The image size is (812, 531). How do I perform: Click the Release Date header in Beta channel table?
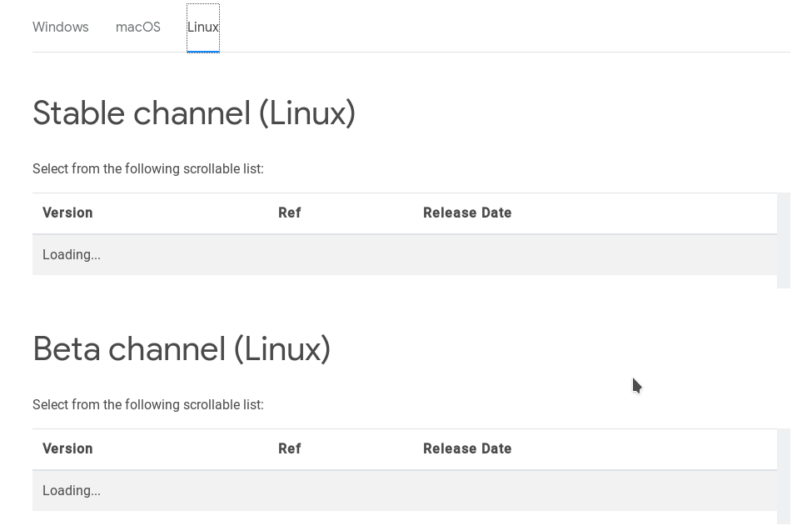[467, 448]
